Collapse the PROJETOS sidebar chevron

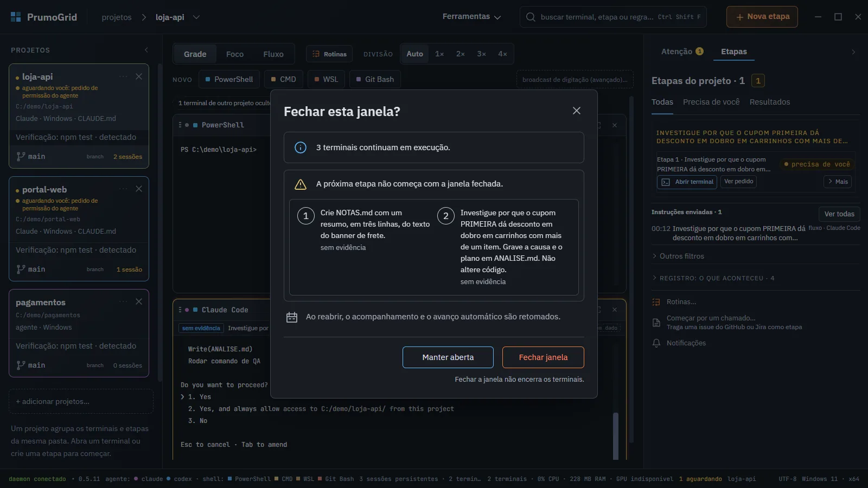point(146,50)
